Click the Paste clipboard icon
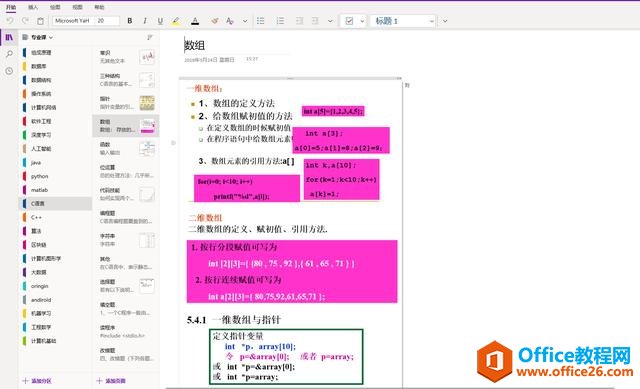This screenshot has height=389, width=640. coord(40,20)
